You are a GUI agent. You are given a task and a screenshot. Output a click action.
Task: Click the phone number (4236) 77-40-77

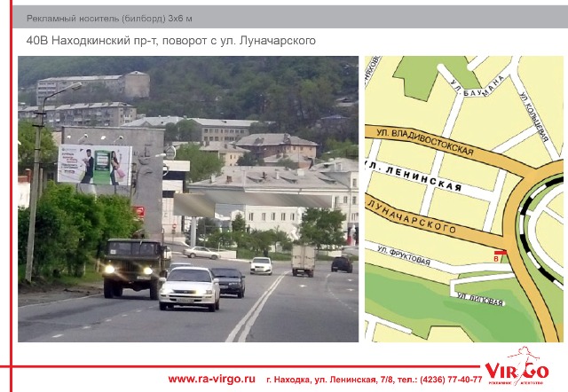tap(442, 379)
